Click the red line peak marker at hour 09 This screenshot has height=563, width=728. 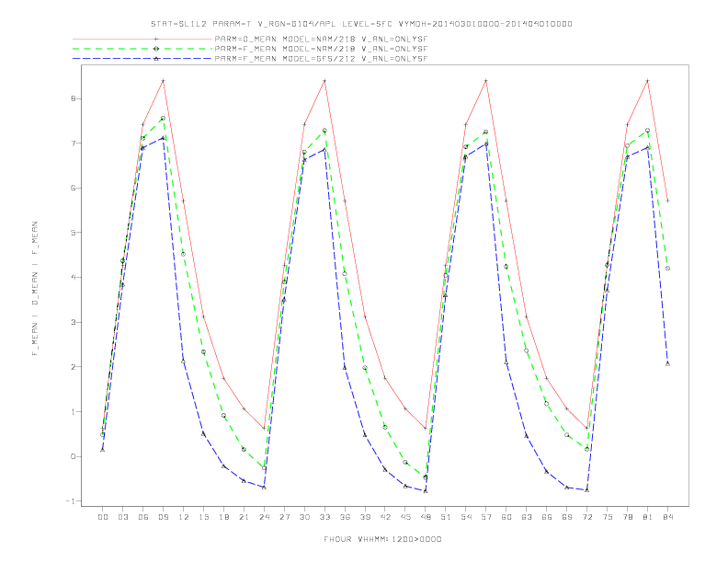[163, 81]
